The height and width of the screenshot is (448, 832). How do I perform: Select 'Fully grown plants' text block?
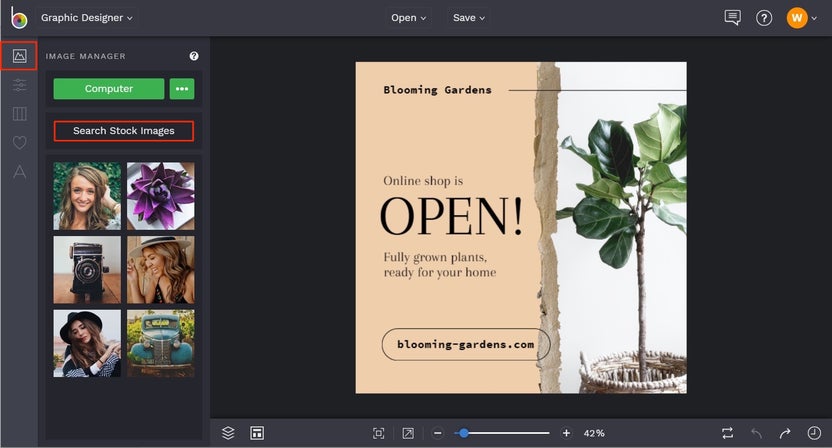(x=440, y=264)
